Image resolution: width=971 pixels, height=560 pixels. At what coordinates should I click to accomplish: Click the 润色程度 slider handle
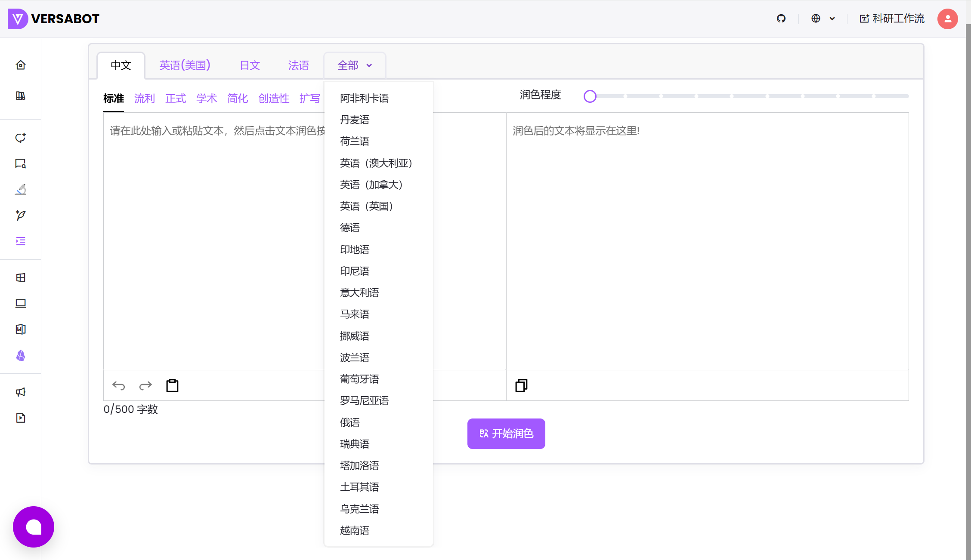[x=590, y=96]
